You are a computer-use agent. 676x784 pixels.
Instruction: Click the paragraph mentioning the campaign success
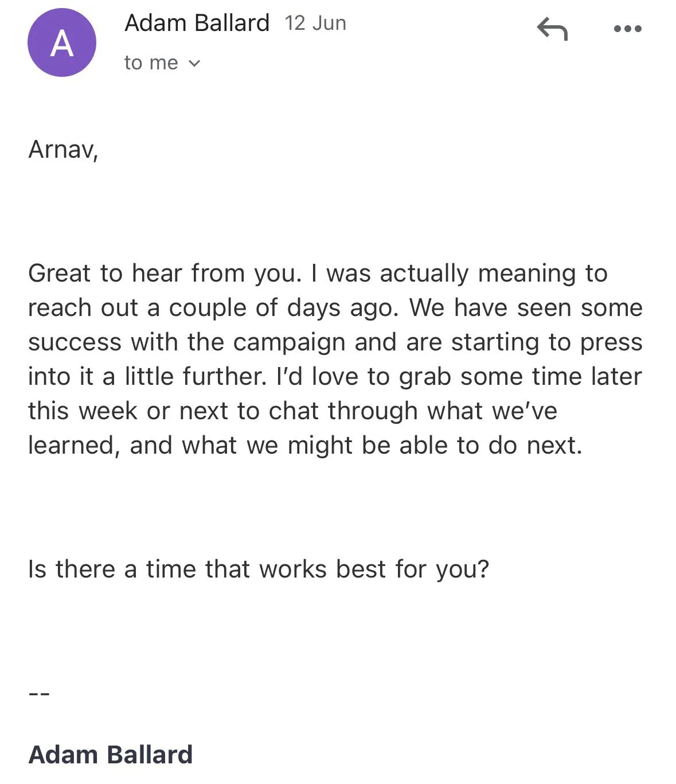335,358
